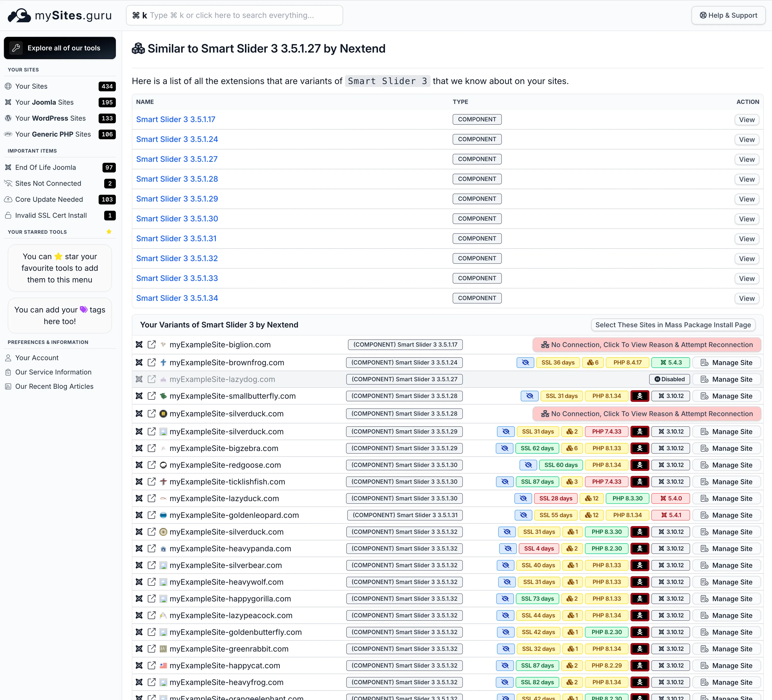Image resolution: width=772 pixels, height=700 pixels.
Task: Click the skull icon on myExampleSite-smallbutterfly.com row
Action: [640, 396]
